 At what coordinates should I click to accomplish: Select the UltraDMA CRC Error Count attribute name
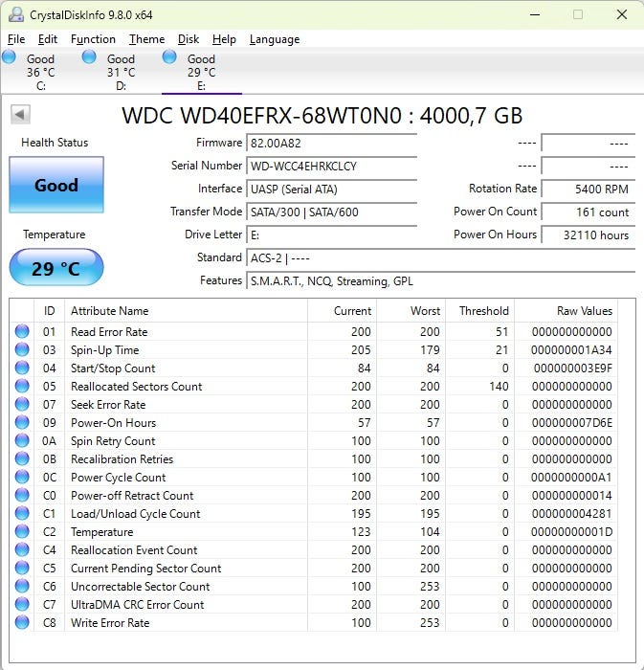[x=138, y=605]
